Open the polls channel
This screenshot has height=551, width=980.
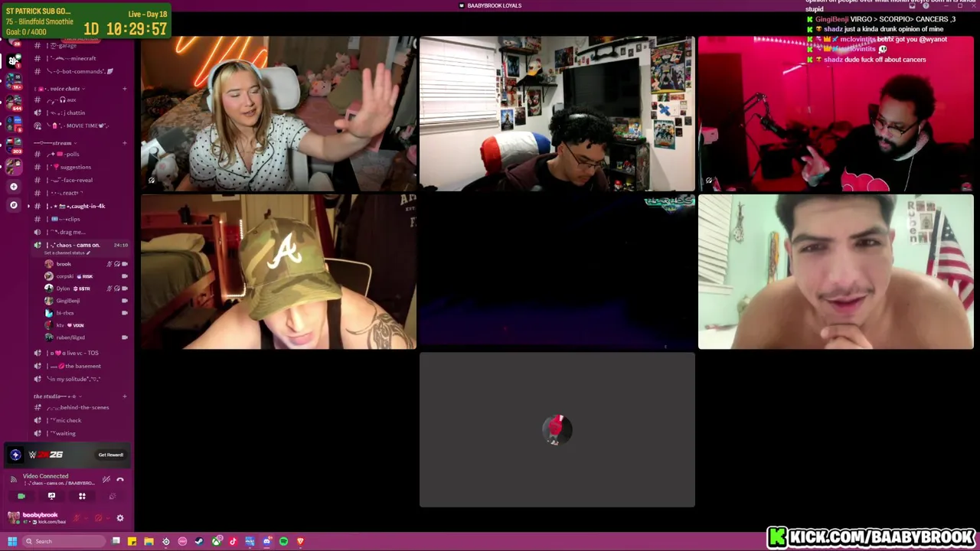[80, 154]
